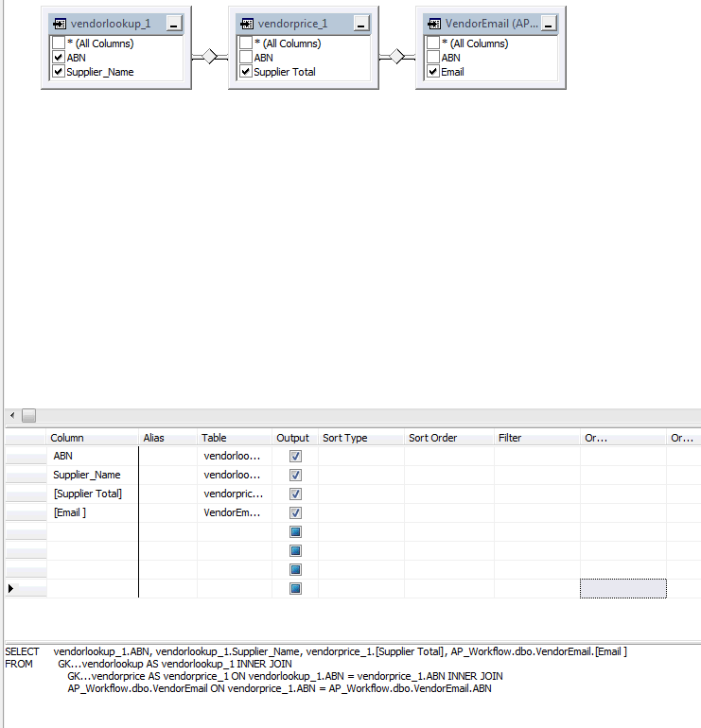This screenshot has width=701, height=728.
Task: Click the Sort Type column header
Action: coord(361,438)
